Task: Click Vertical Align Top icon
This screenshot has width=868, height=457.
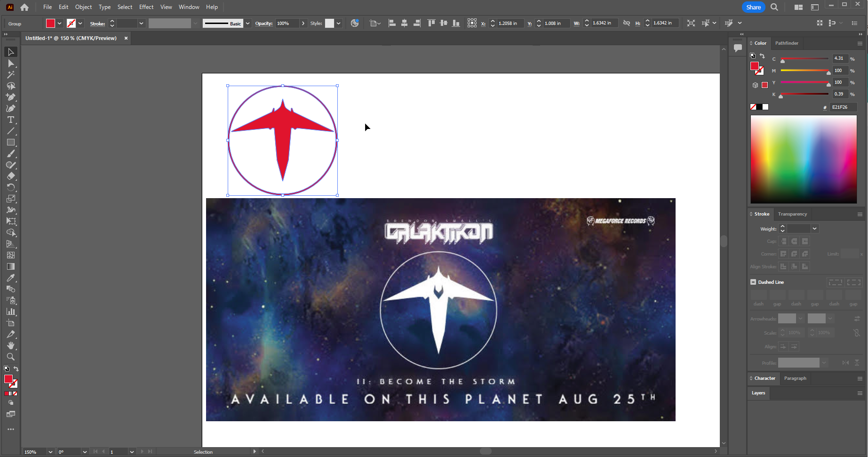Action: click(431, 23)
